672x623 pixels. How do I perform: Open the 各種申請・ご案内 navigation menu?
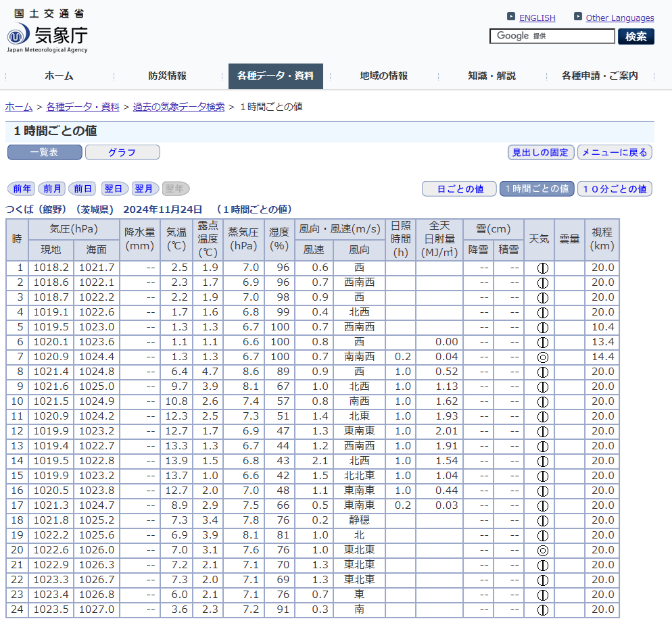[x=600, y=76]
